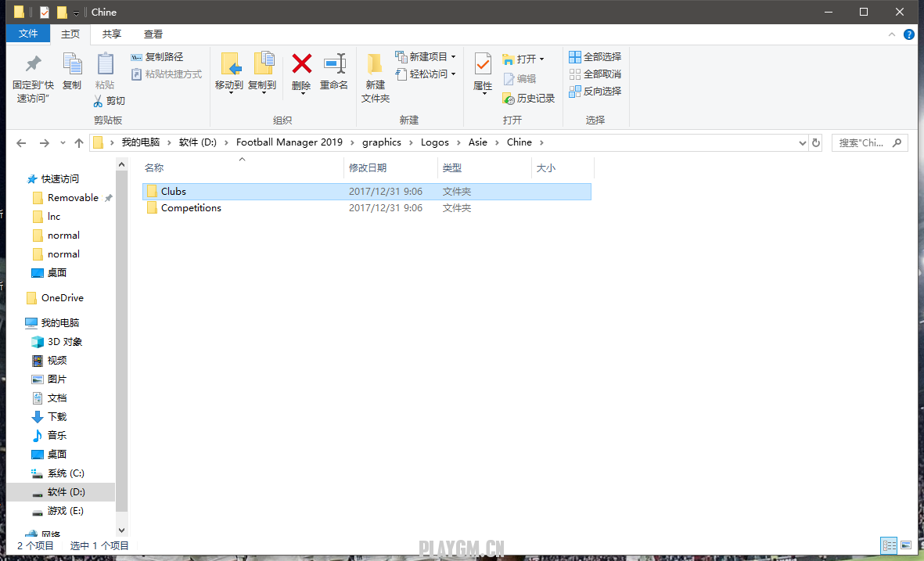This screenshot has height=561, width=924.
Task: Open the File (文件) tab
Action: [27, 34]
